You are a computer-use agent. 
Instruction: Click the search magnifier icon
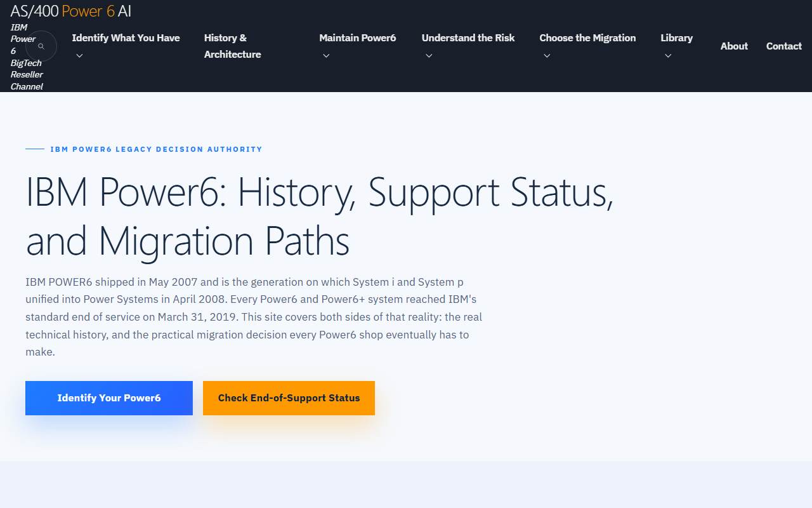(41, 46)
